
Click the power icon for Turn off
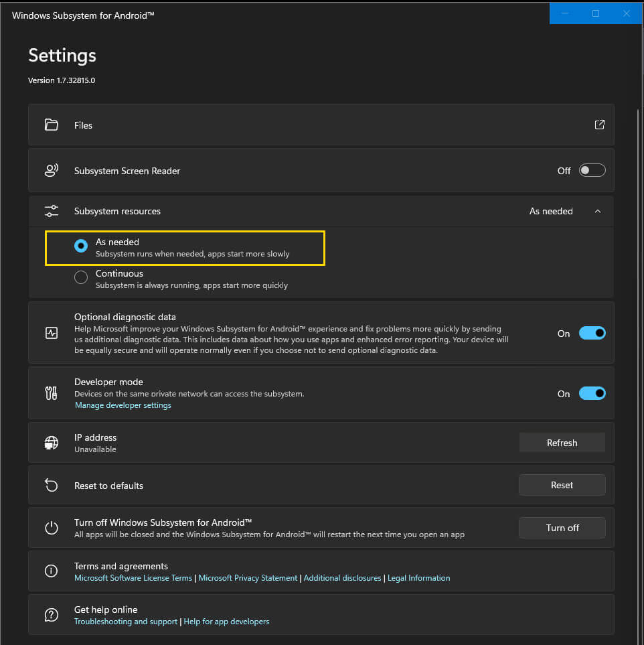tap(52, 528)
